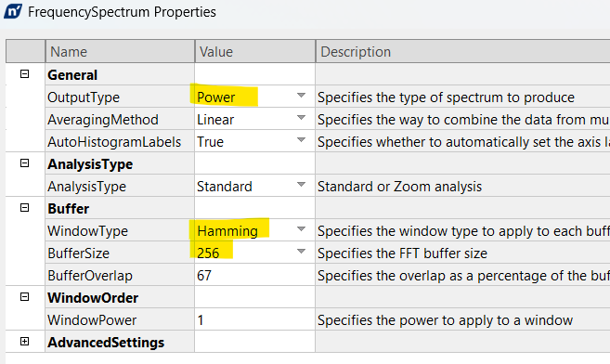Open the WindowType Hamming dropdown arrow
The height and width of the screenshot is (364, 610).
click(301, 229)
